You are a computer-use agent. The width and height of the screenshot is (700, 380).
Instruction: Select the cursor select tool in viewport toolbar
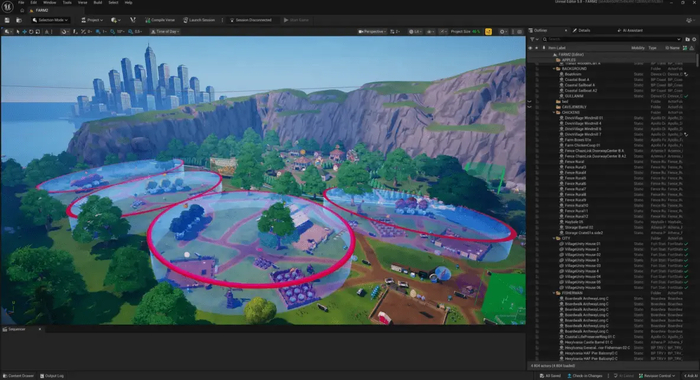[x=18, y=32]
